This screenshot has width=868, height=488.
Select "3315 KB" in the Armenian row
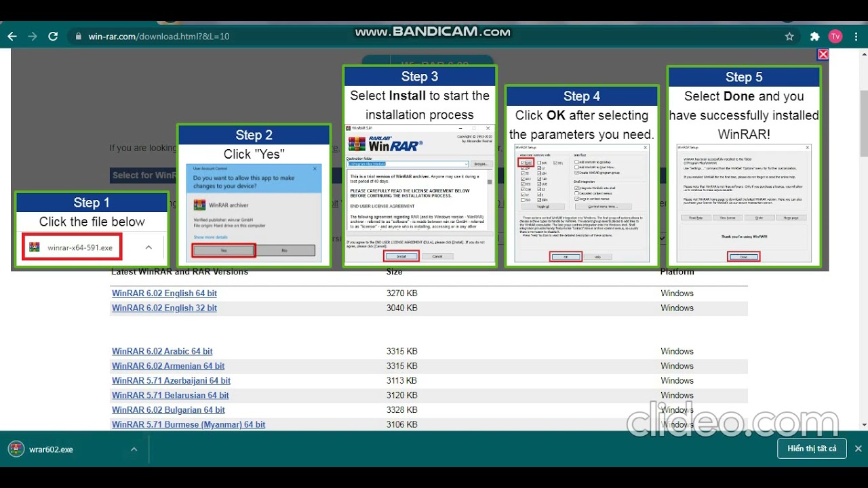click(401, 366)
